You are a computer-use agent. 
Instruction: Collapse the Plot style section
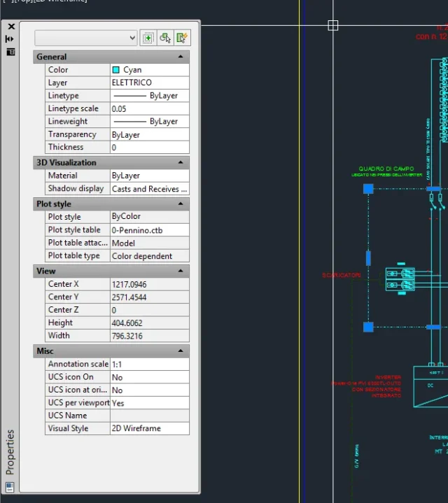tap(181, 204)
